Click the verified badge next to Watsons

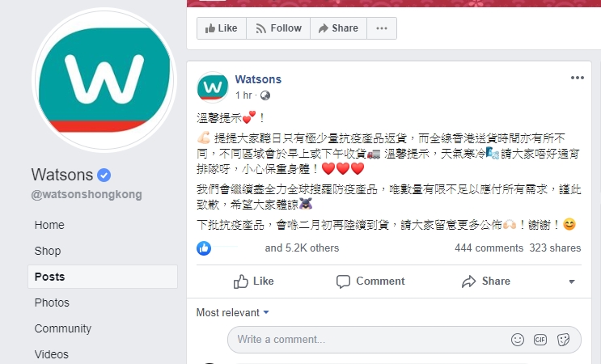[x=104, y=175]
